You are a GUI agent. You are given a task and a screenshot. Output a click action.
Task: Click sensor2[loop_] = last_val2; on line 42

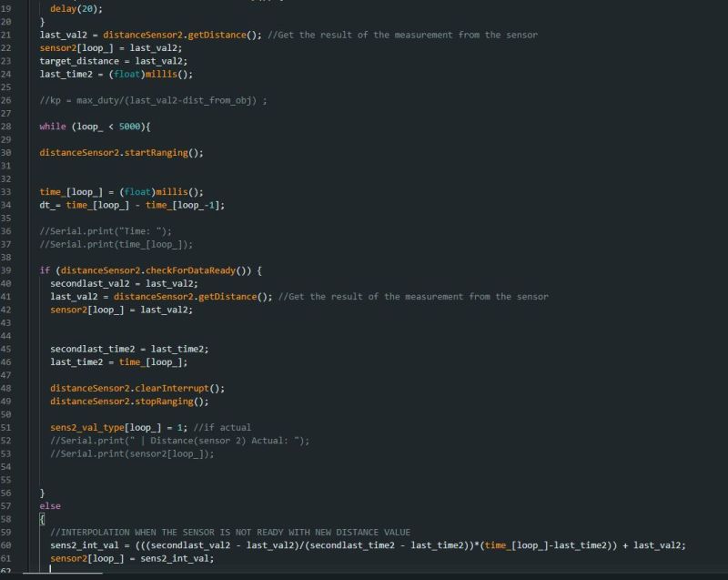pos(122,310)
